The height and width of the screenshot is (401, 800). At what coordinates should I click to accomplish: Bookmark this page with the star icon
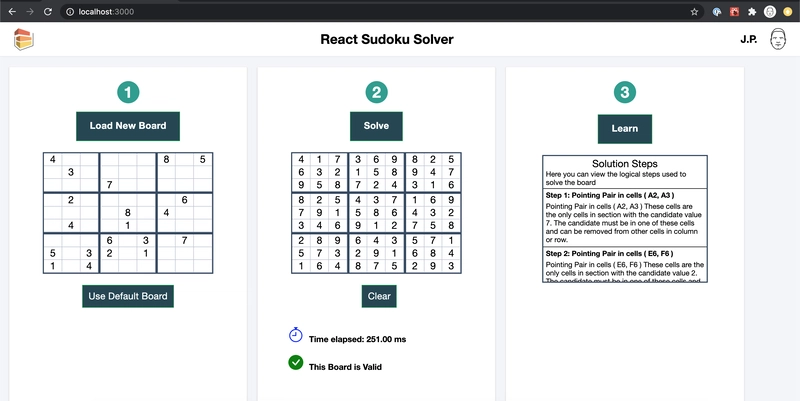[x=694, y=12]
